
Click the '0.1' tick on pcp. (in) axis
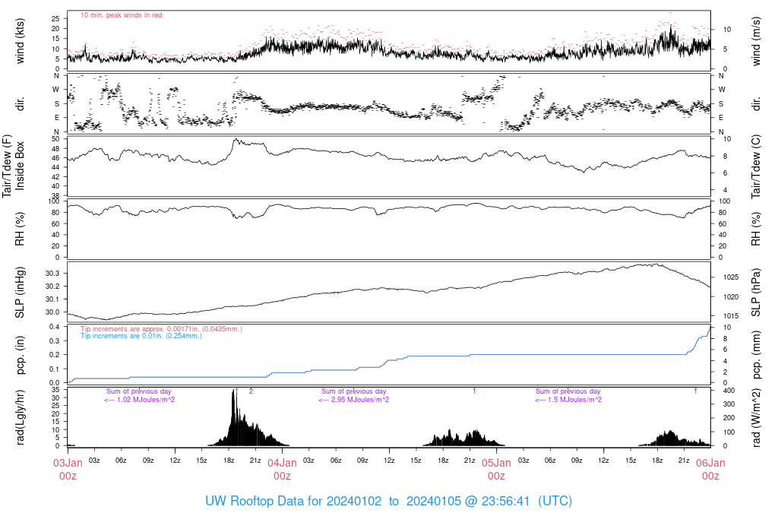[55, 369]
